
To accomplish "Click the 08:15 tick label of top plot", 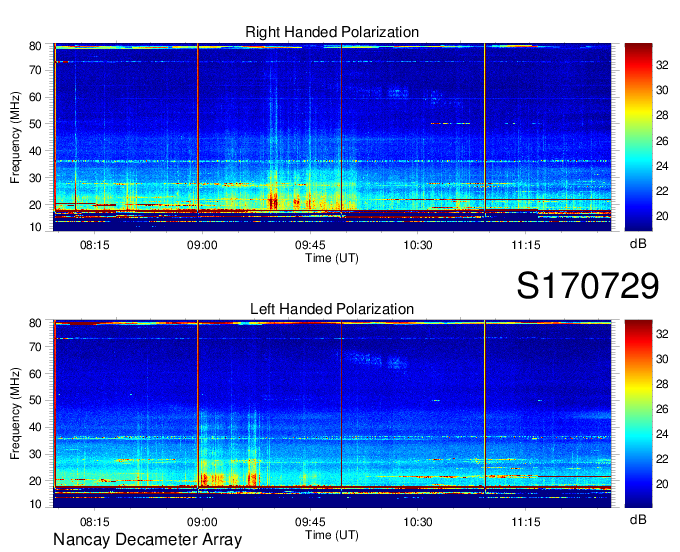I will [95, 245].
